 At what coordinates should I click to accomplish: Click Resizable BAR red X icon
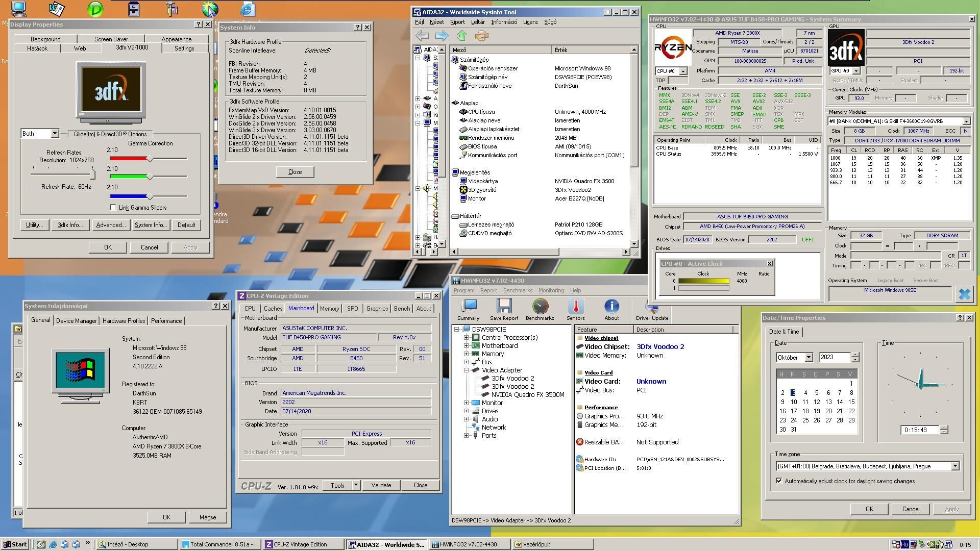pyautogui.click(x=580, y=442)
